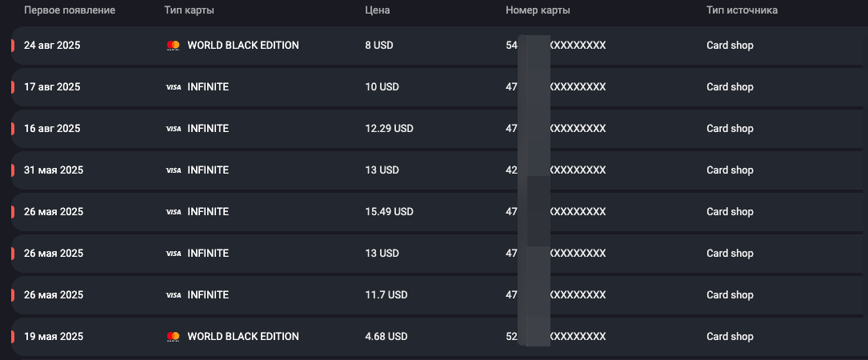Sort by the Первое появление column header
Screen dimensions: 868x360
click(x=70, y=10)
